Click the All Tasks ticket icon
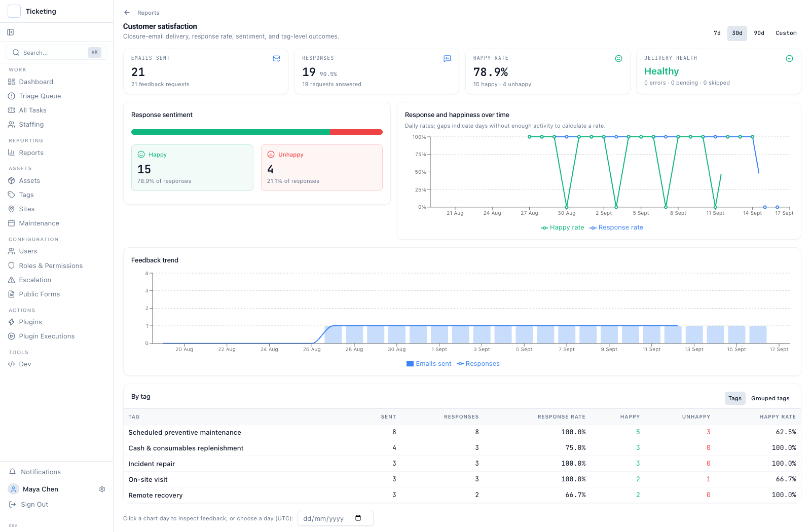This screenshot has height=532, width=811. [x=12, y=110]
